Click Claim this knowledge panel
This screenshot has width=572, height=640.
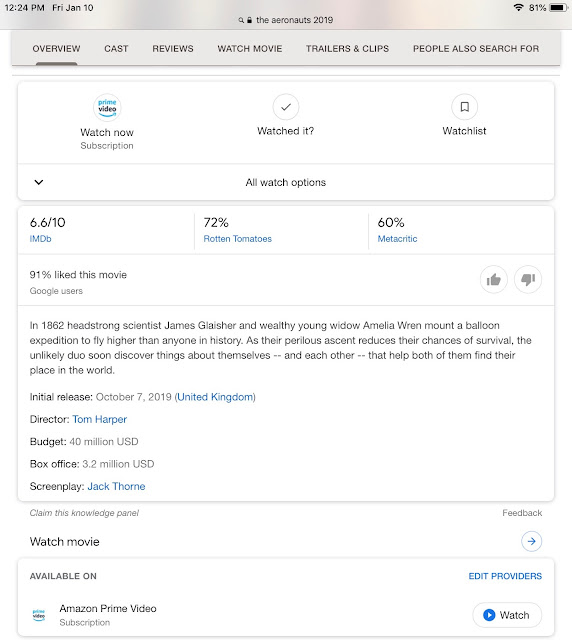[x=84, y=513]
